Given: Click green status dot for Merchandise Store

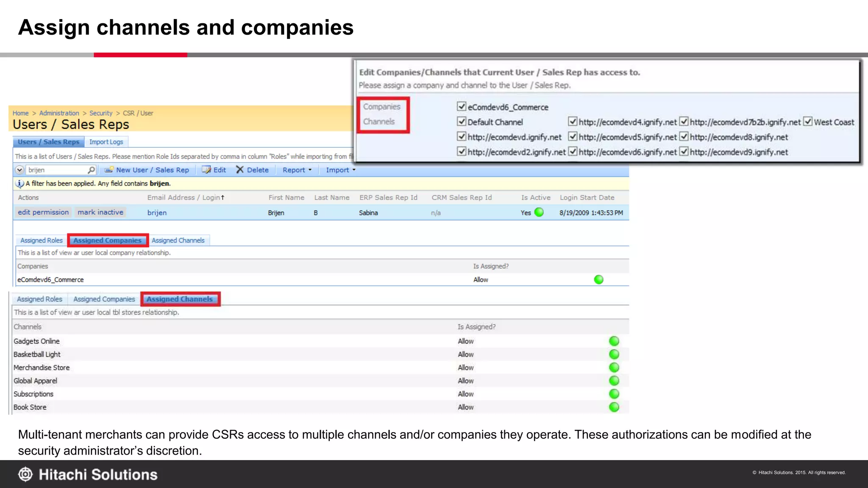Looking at the screenshot, I should (614, 367).
